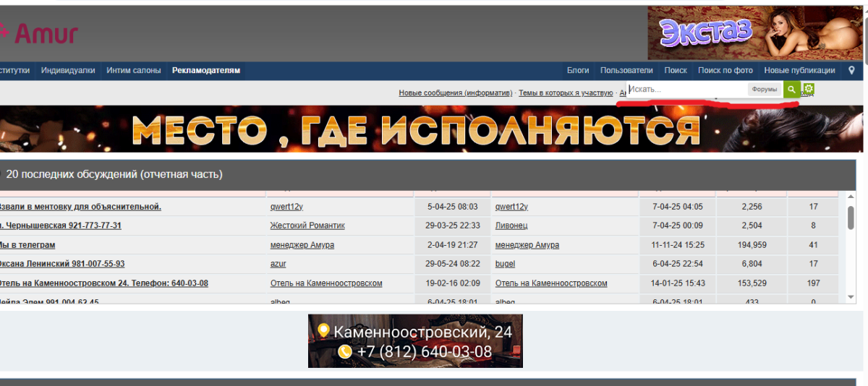Click the scrollbar up arrow in discussions list
This screenshot has width=868, height=386.
[851, 197]
